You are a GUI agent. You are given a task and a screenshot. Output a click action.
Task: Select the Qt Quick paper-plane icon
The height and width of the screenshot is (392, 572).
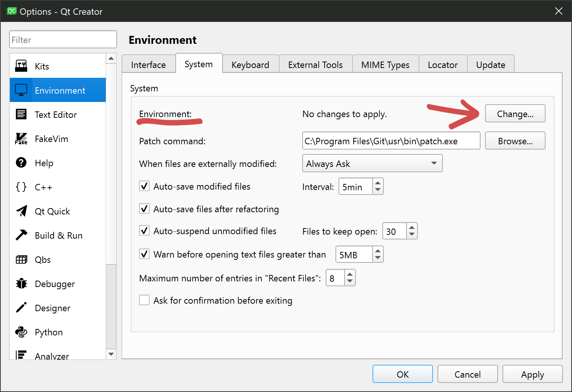(21, 211)
